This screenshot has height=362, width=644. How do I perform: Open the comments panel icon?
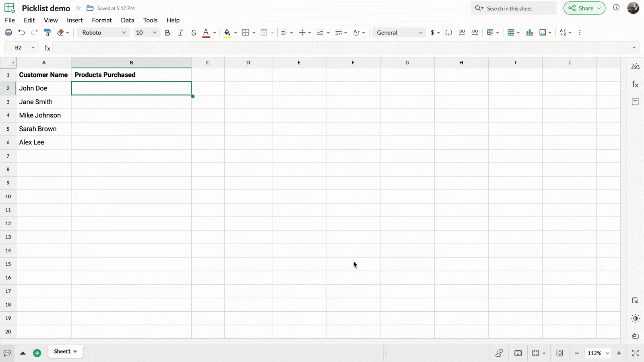coord(636,102)
